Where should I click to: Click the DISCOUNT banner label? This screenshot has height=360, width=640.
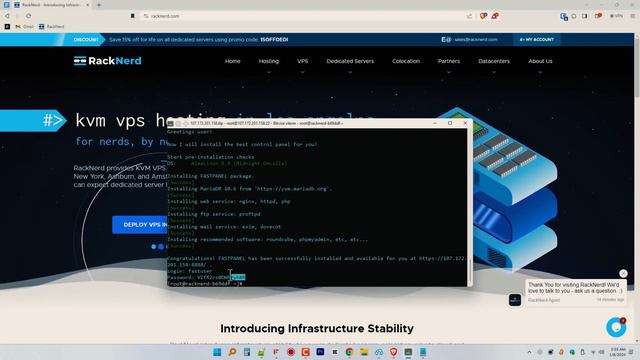[86, 40]
